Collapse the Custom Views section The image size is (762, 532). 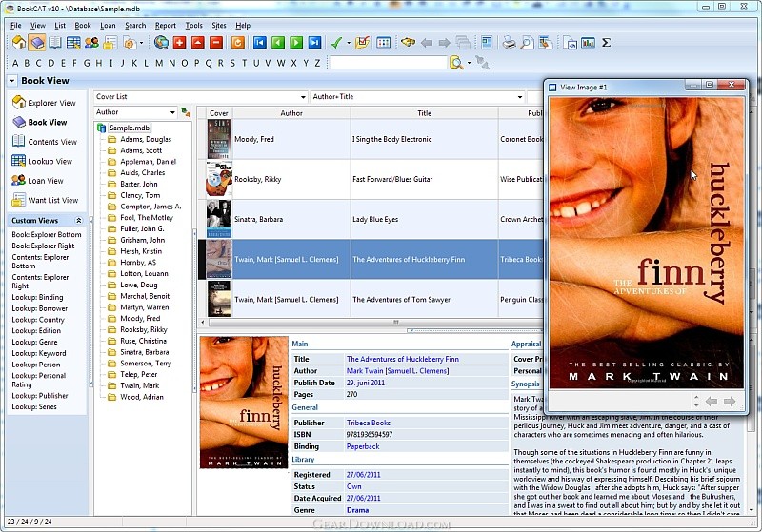coord(79,221)
